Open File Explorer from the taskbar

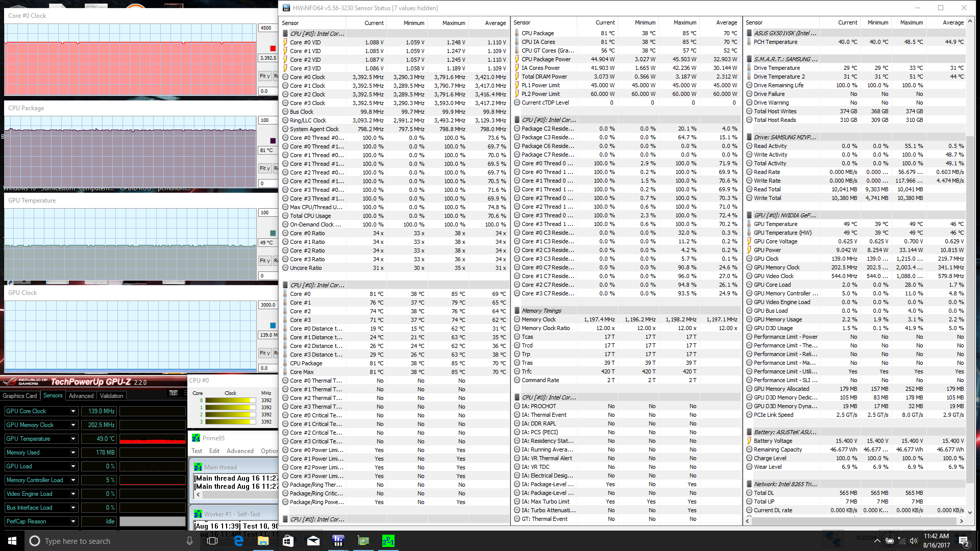pyautogui.click(x=263, y=541)
